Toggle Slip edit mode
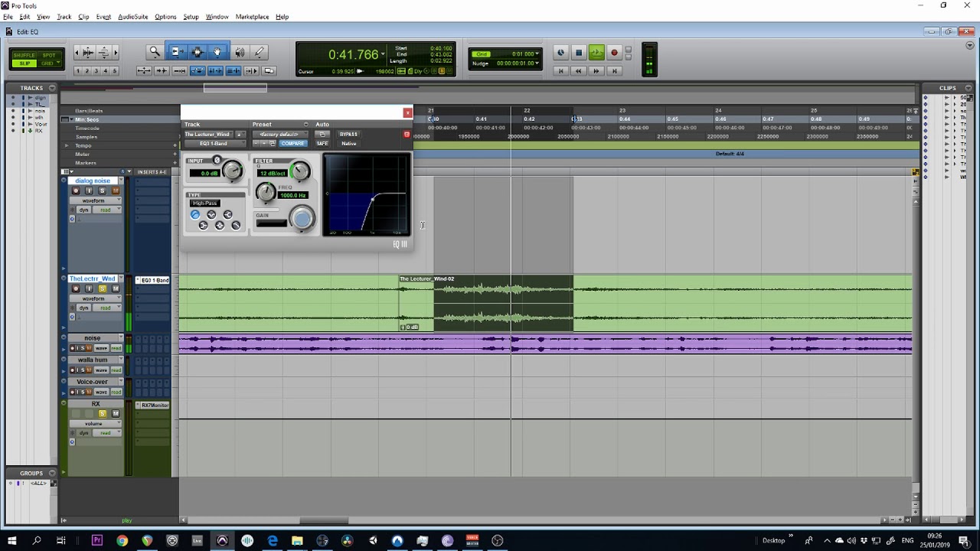This screenshot has height=551, width=980. coord(24,64)
